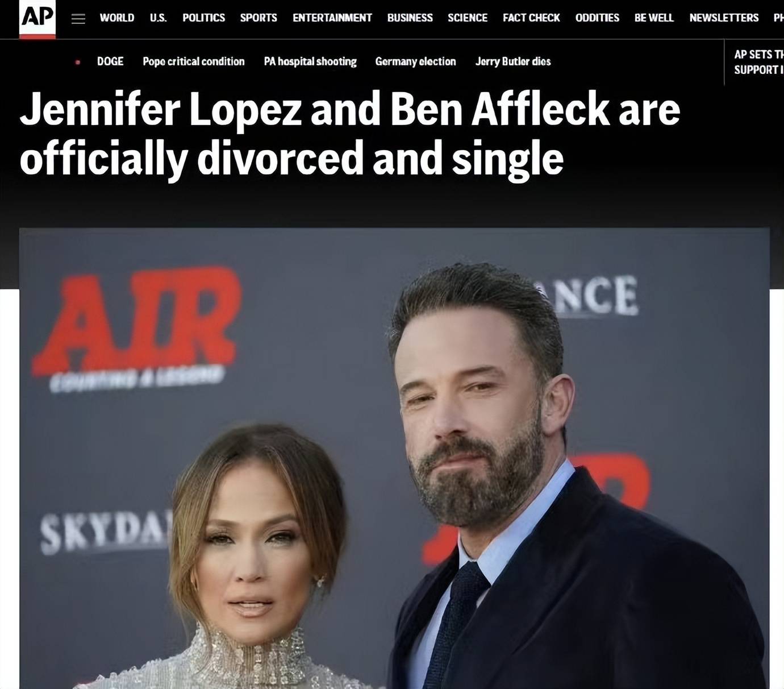This screenshot has width=784, height=689.
Task: Select the Politics nav item
Action: [x=203, y=18]
